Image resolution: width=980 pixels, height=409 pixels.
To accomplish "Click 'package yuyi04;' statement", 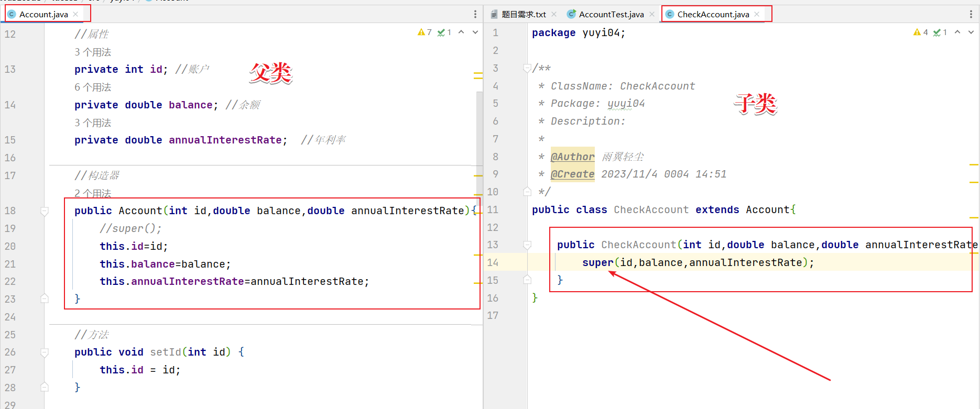I will point(579,32).
